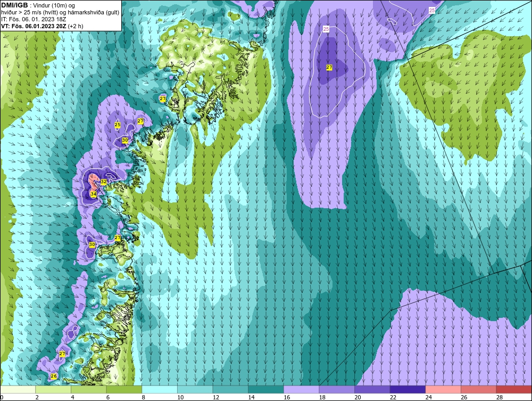Click the yellow 32 max gust label
532x401 pixels.
click(104, 182)
